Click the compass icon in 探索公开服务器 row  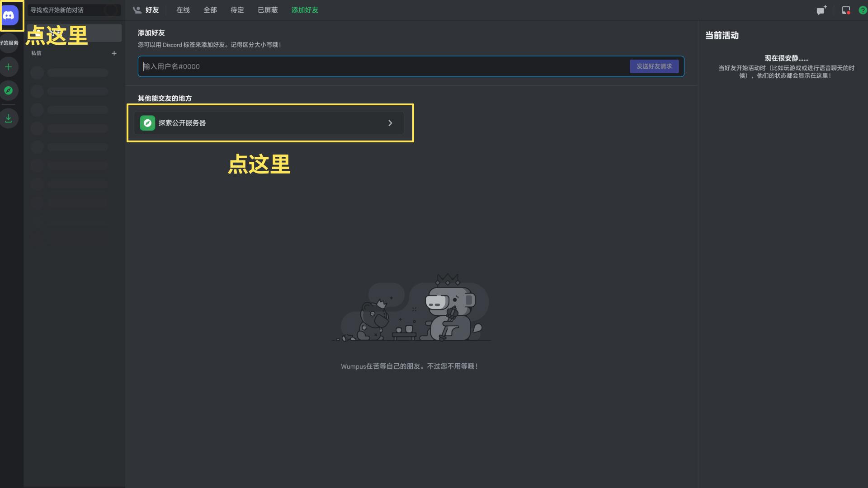(147, 123)
